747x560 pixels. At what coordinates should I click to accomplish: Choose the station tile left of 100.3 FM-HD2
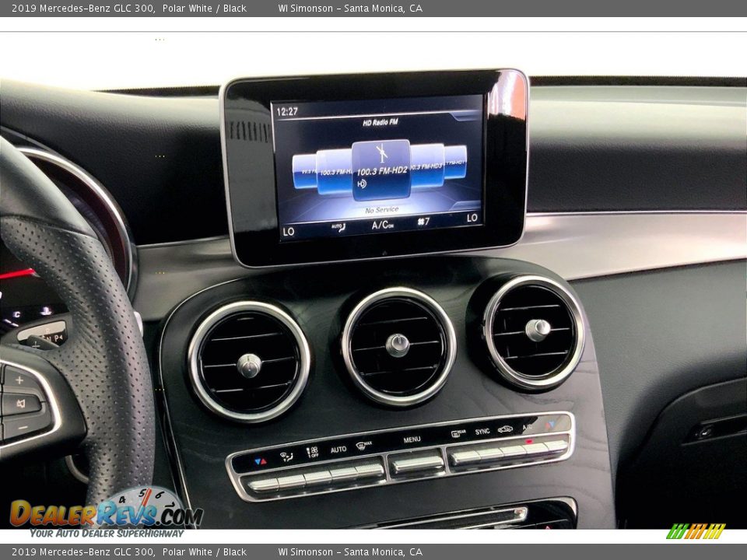(x=335, y=171)
